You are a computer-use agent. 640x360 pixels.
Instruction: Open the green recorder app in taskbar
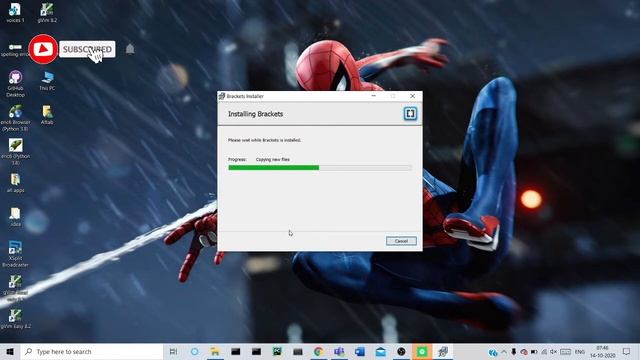click(x=422, y=351)
